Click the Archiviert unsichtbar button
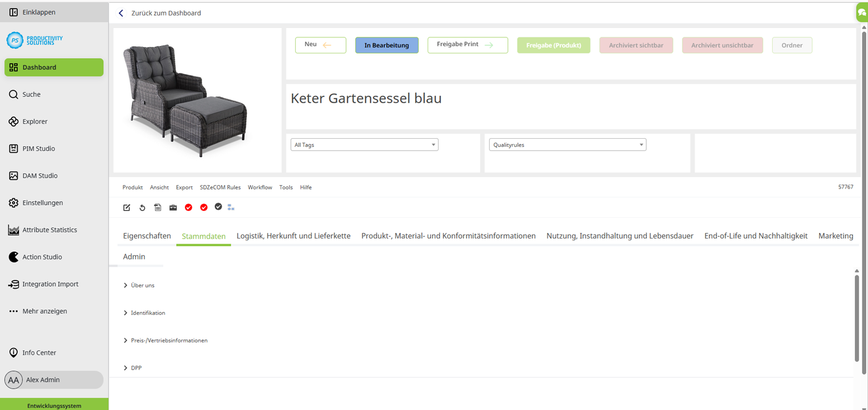The width and height of the screenshot is (868, 410). pos(722,45)
